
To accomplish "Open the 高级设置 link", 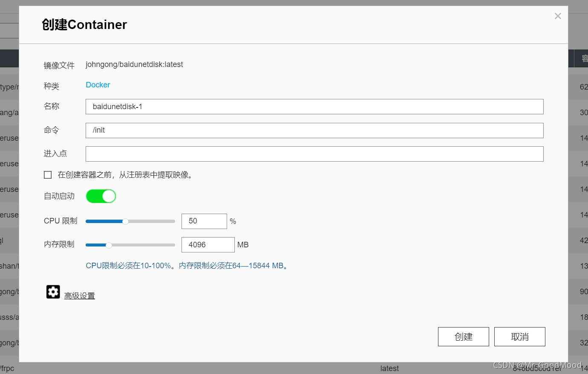I will [80, 296].
